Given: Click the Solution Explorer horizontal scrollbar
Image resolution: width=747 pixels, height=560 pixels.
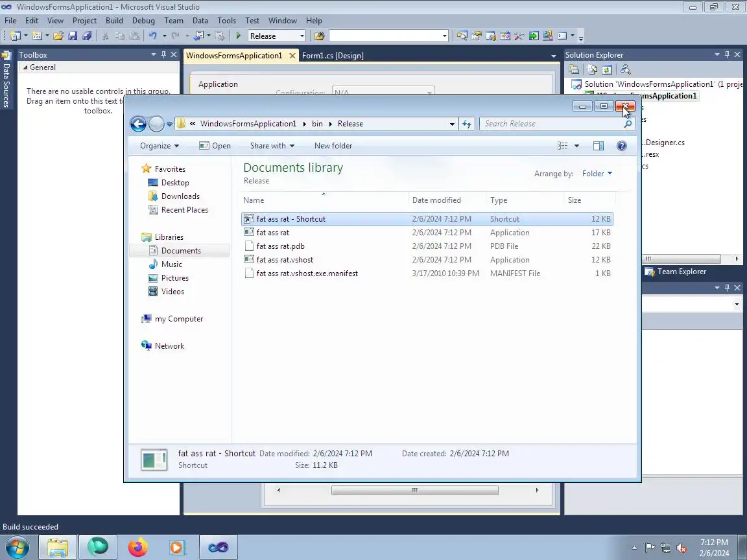Looking at the screenshot, I should tap(682, 259).
